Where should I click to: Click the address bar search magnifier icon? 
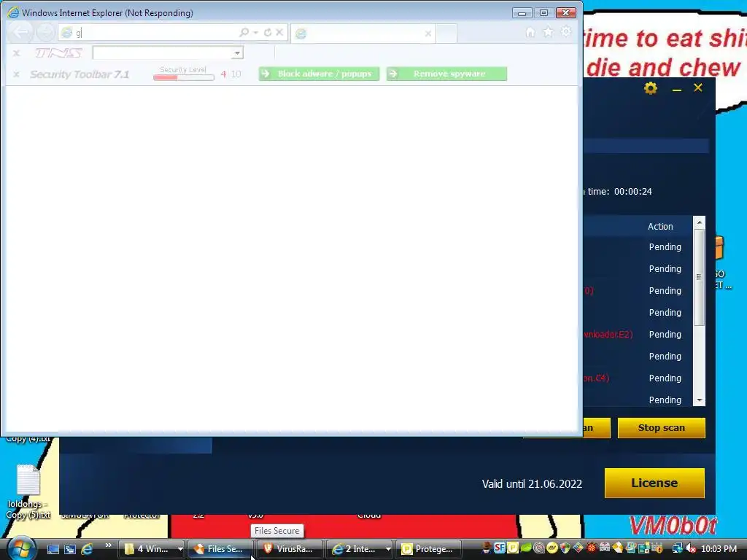click(244, 32)
